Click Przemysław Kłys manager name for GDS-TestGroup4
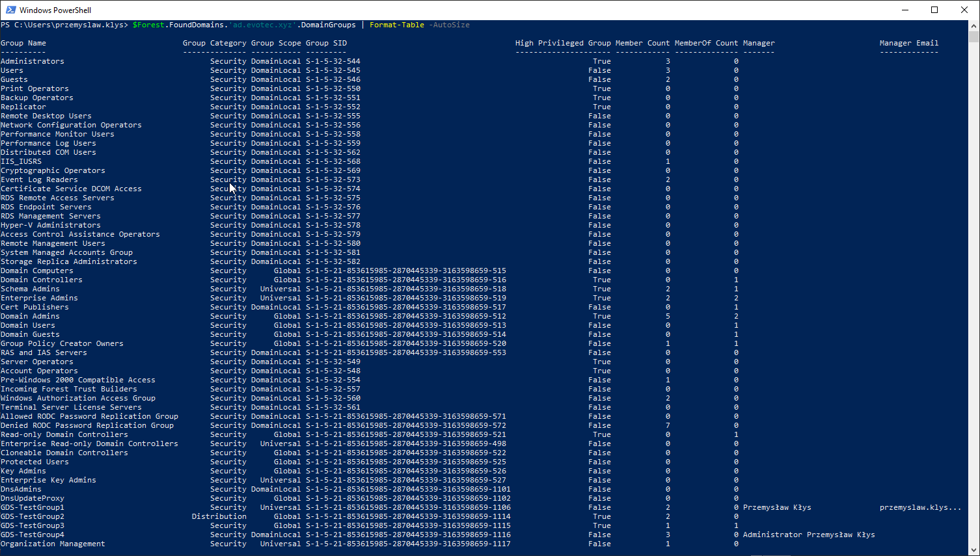980x556 pixels. pyautogui.click(x=843, y=534)
